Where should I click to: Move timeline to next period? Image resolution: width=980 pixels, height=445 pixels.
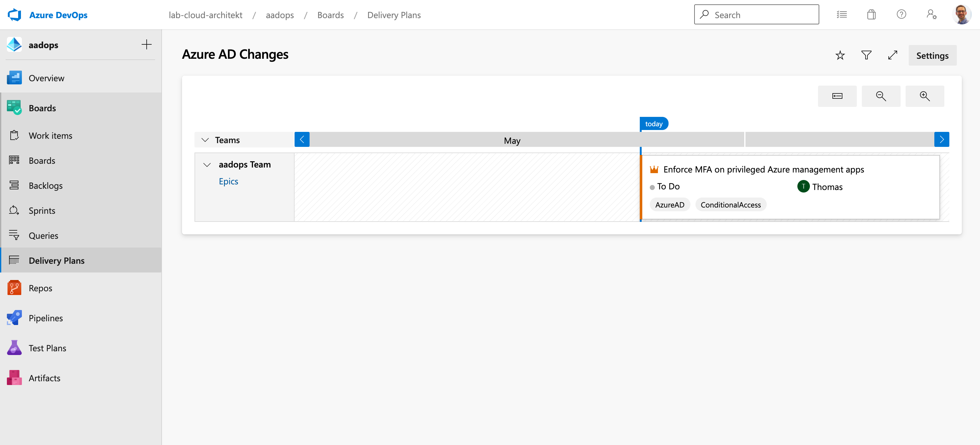click(x=942, y=140)
